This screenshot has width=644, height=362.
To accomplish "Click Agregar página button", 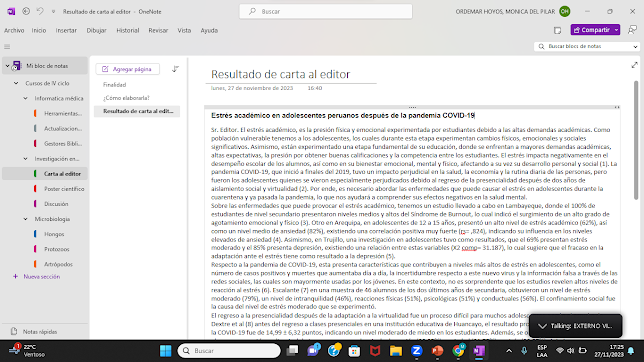I will (128, 69).
